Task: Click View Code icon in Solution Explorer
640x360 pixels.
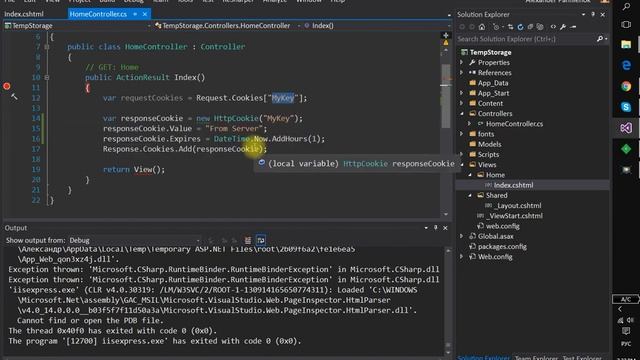Action: pyautogui.click(x=553, y=27)
